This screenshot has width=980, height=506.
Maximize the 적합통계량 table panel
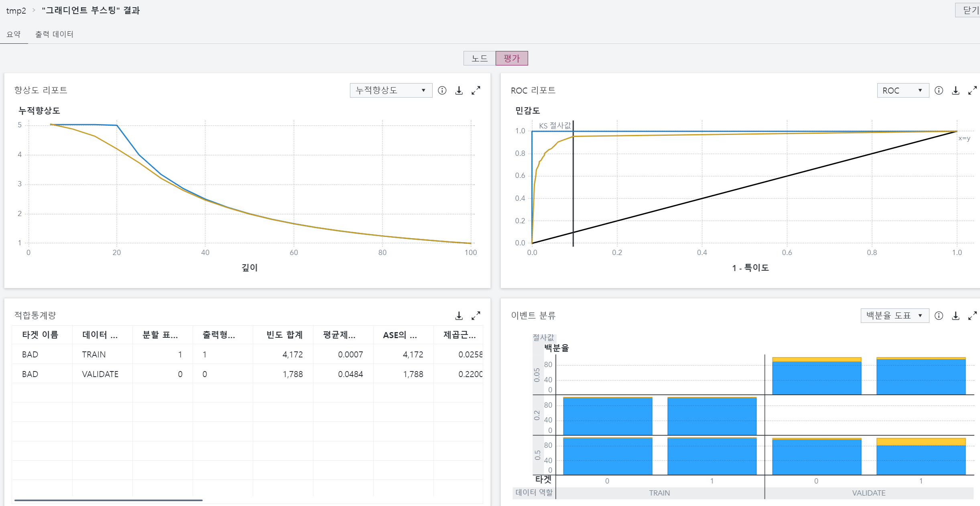476,316
